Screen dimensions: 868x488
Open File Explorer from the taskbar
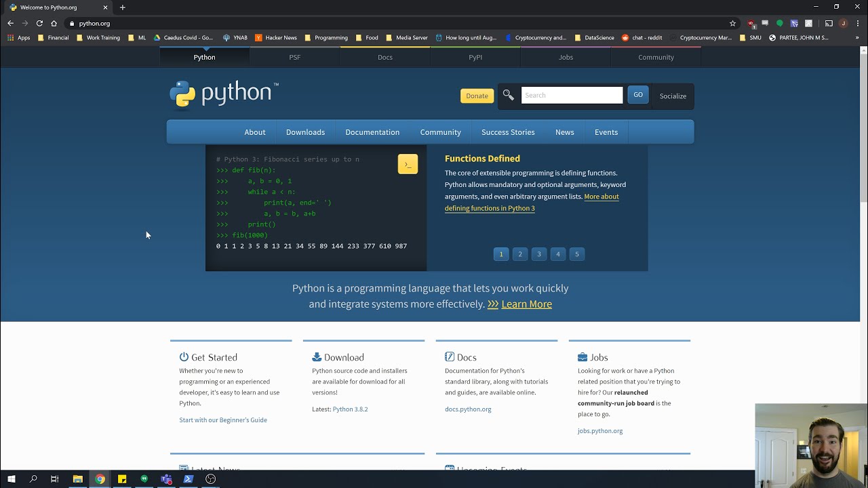[78, 479]
